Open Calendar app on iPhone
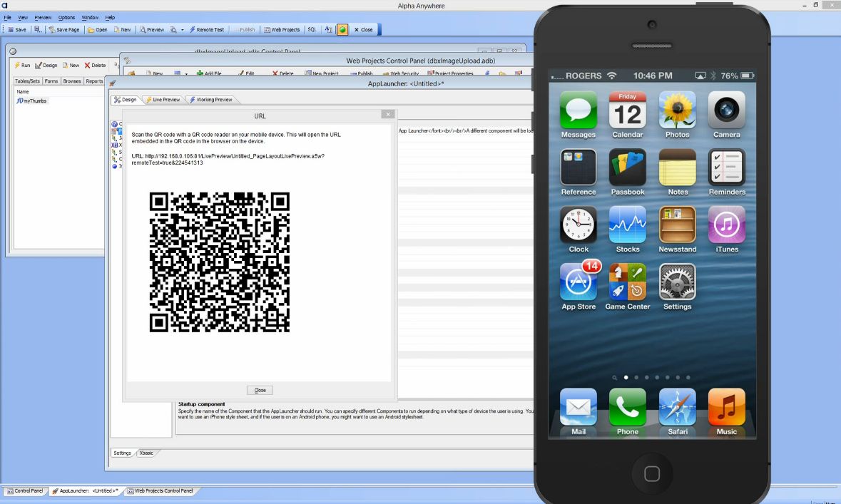The height and width of the screenshot is (504, 841). pyautogui.click(x=628, y=115)
